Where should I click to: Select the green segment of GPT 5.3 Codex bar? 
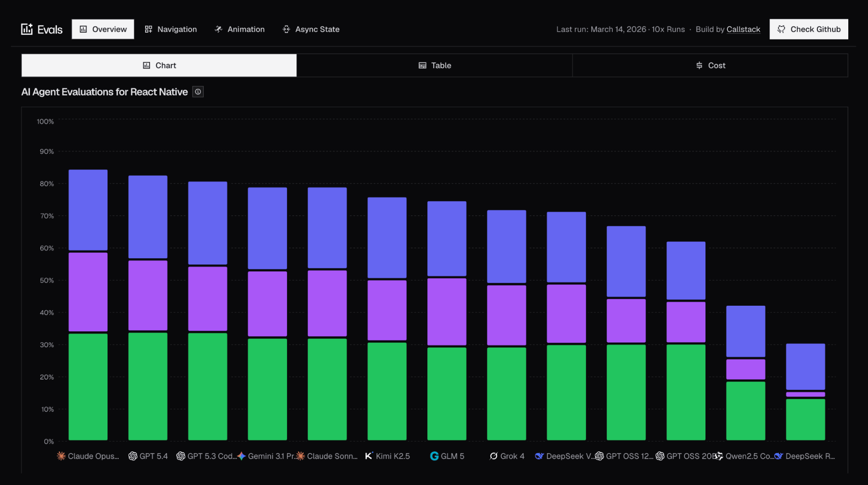pos(208,386)
